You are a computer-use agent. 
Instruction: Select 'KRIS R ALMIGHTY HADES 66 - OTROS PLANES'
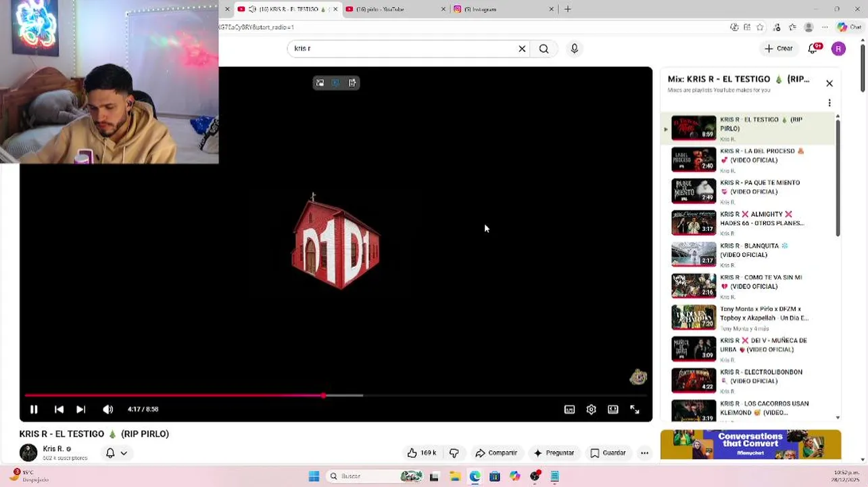coord(749,223)
